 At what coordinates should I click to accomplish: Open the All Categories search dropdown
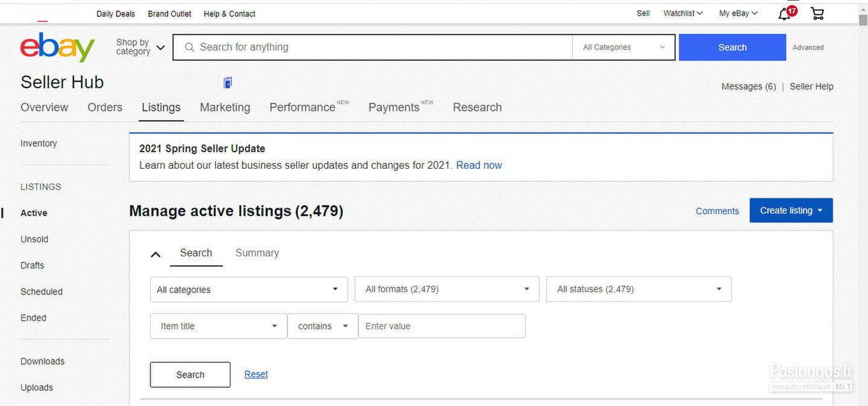point(624,47)
